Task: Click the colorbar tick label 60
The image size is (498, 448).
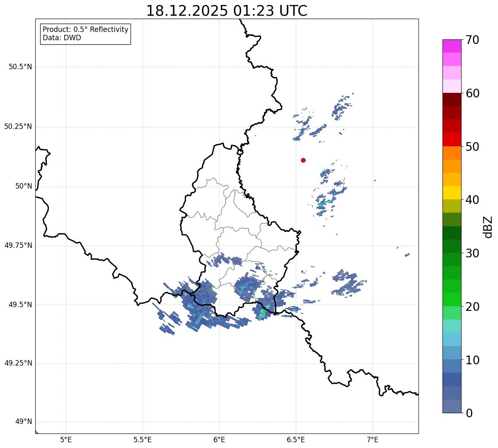Action: [x=472, y=93]
